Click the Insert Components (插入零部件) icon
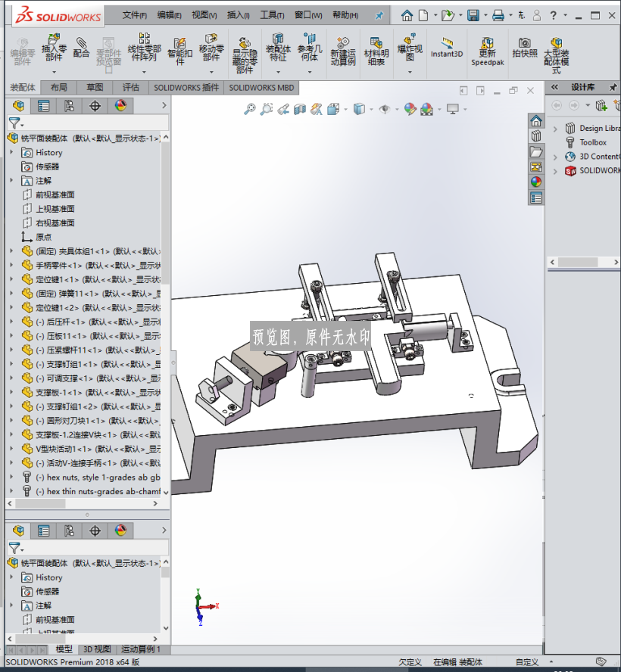 coord(54,48)
